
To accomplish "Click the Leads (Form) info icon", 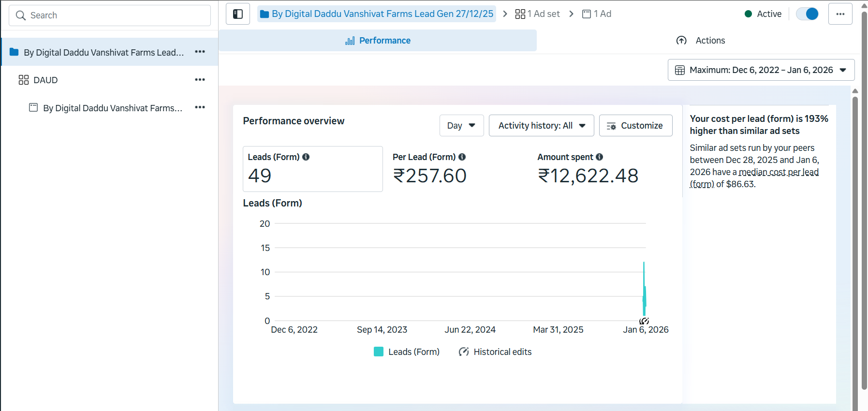I will [306, 157].
